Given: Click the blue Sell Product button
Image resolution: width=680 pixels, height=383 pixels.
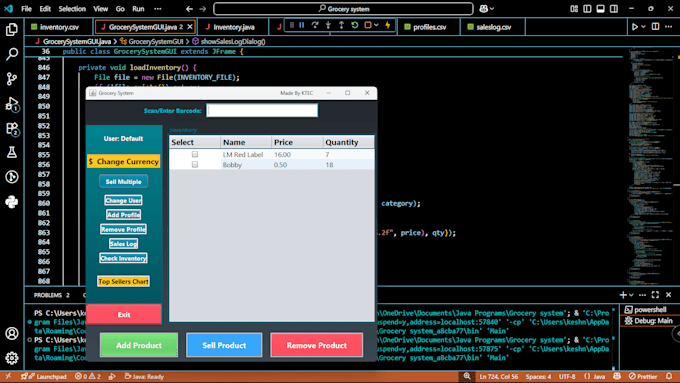Looking at the screenshot, I should pos(224,345).
